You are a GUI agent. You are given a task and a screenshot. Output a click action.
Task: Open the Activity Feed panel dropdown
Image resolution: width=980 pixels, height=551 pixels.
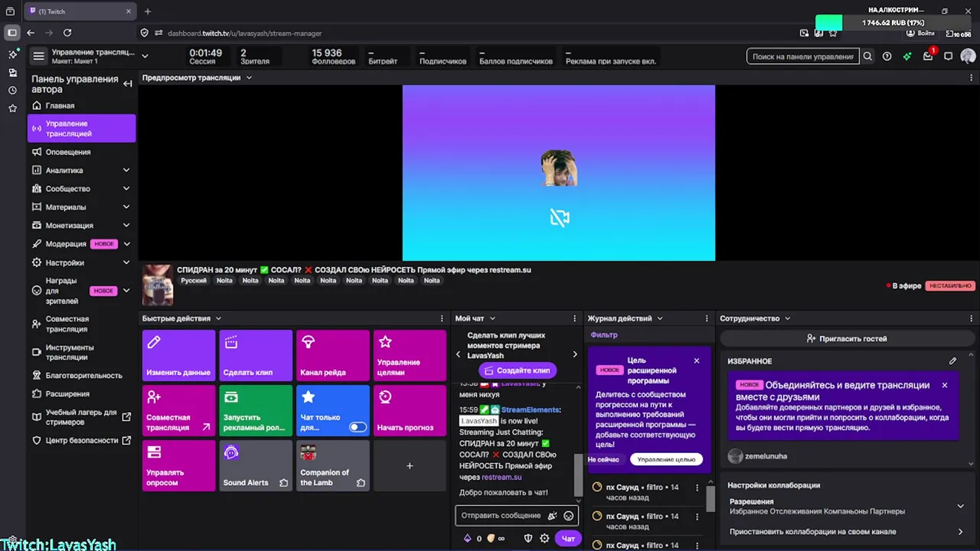(660, 318)
